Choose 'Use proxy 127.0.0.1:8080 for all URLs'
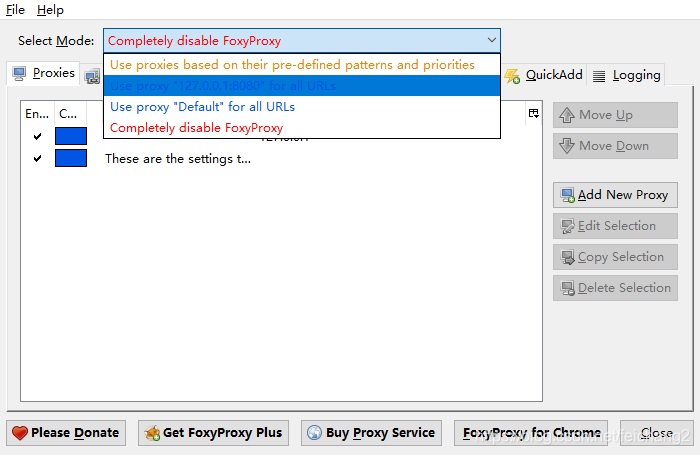The image size is (700, 455). tap(301, 85)
